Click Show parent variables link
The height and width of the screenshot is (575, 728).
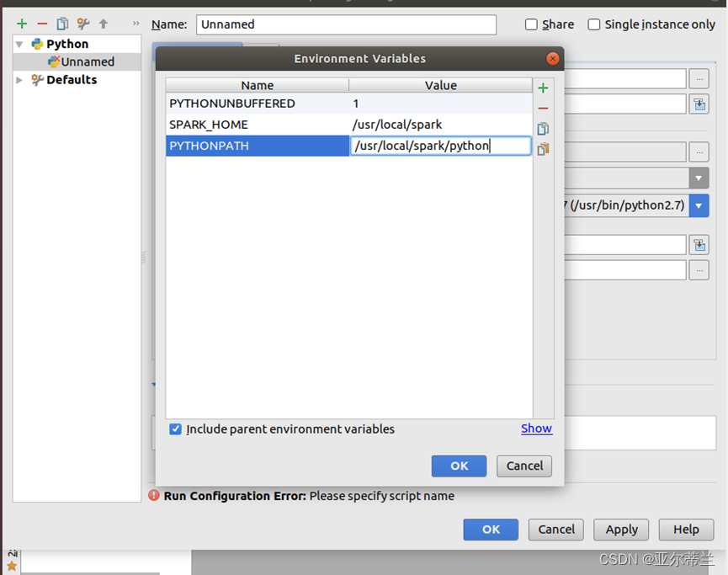(x=536, y=429)
